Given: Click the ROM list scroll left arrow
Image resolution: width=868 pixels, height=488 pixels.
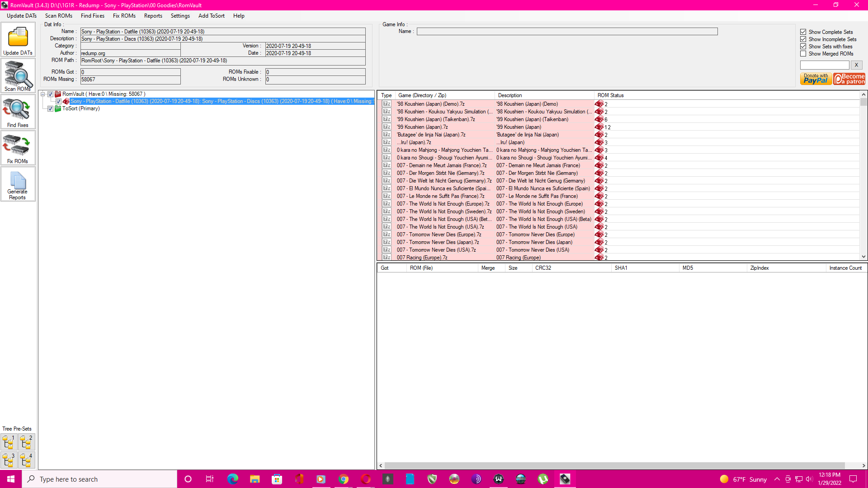Looking at the screenshot, I should coord(381,465).
